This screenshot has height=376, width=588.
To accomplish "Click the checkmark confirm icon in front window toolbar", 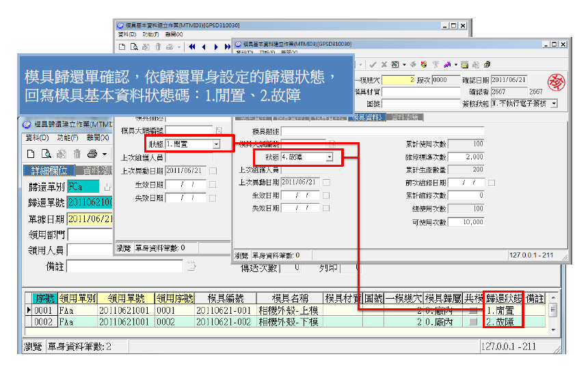I will (x=373, y=64).
